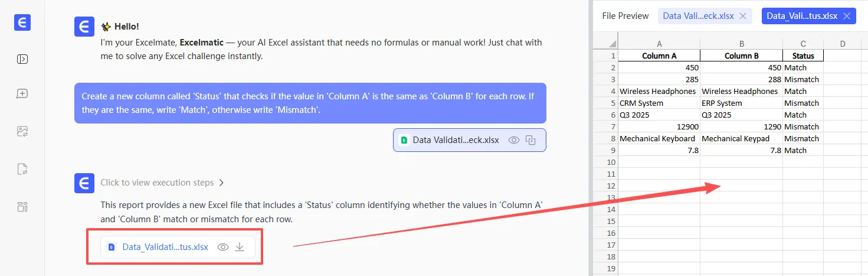Image resolution: width=868 pixels, height=276 pixels.
Task: Switch to Data Vali...eck.xlsx preview tab
Action: tap(698, 16)
